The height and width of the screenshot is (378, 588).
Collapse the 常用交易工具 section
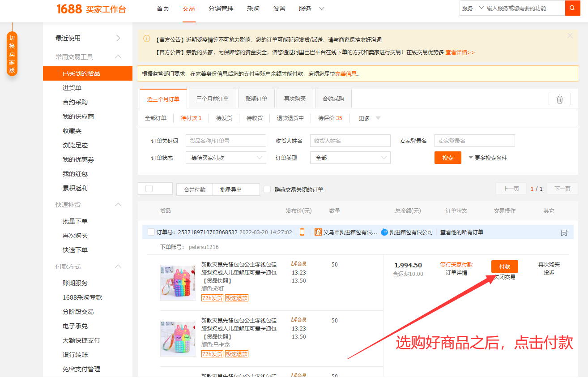(118, 57)
